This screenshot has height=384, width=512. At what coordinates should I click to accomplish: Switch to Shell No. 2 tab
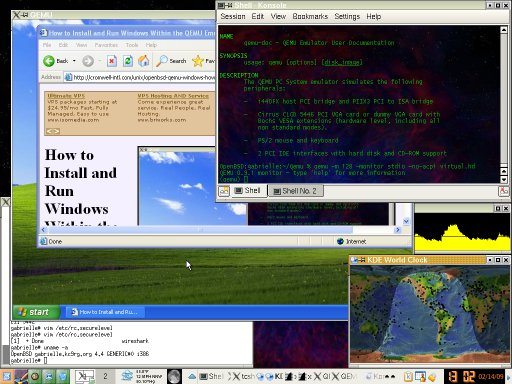[x=295, y=191]
